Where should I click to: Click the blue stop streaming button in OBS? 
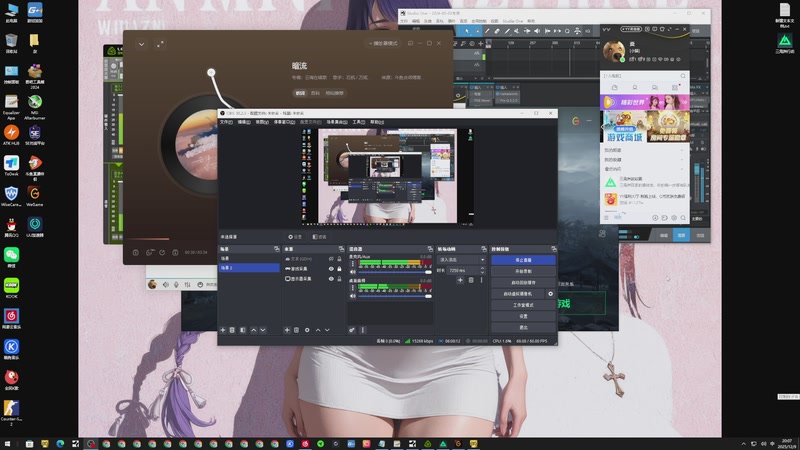[x=523, y=260]
